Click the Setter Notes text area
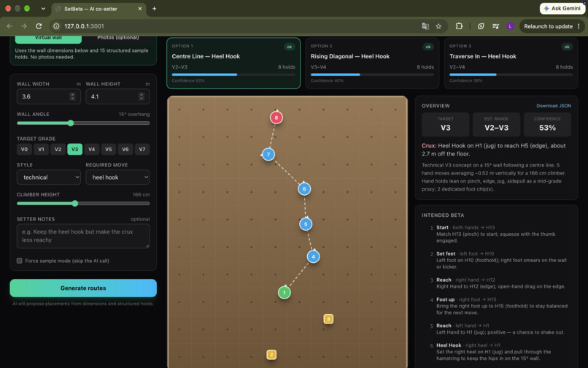Viewport: 588px width, 368px height. [x=83, y=236]
